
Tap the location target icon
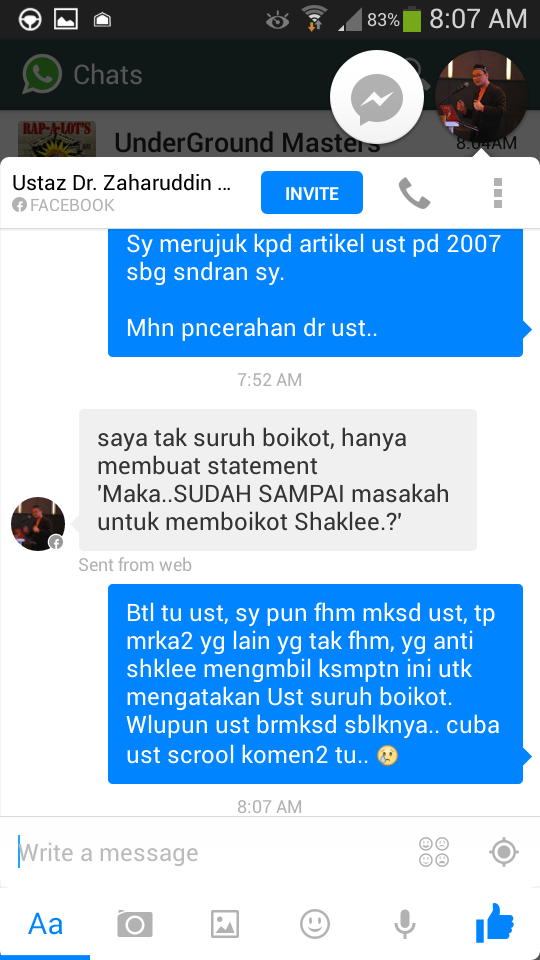pyautogui.click(x=504, y=852)
